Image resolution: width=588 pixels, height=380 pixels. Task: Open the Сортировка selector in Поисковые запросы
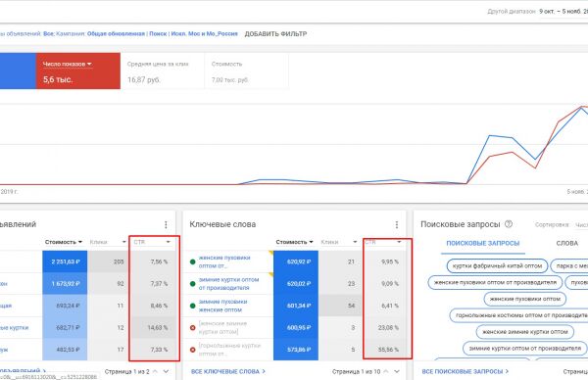pyautogui.click(x=581, y=225)
